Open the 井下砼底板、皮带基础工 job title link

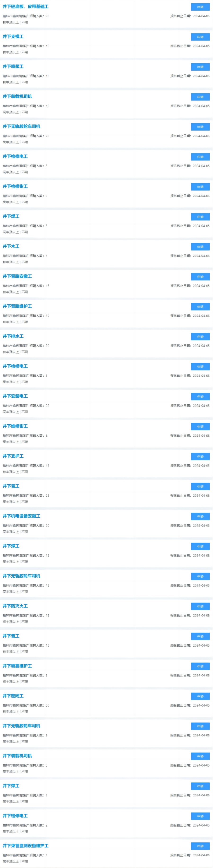coord(26,7)
